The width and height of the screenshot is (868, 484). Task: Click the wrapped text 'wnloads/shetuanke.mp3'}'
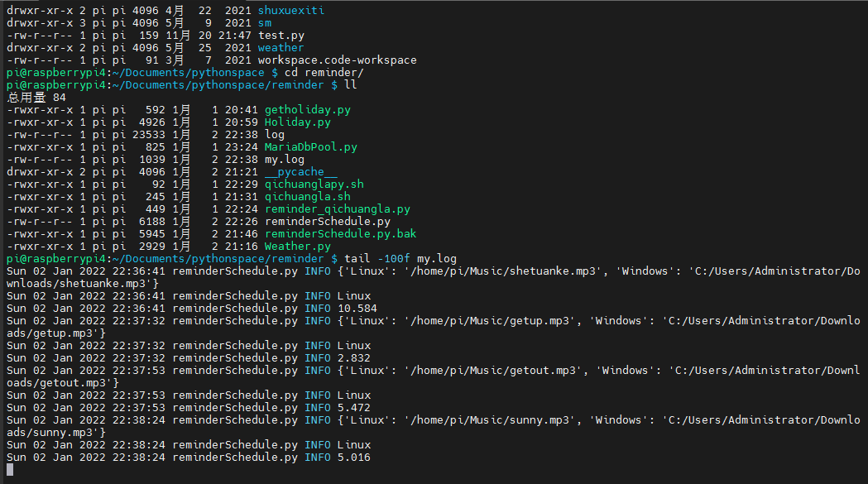coord(83,284)
